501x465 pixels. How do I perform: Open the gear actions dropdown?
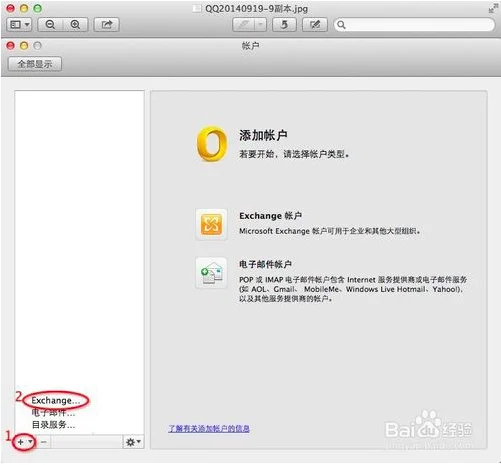[133, 442]
